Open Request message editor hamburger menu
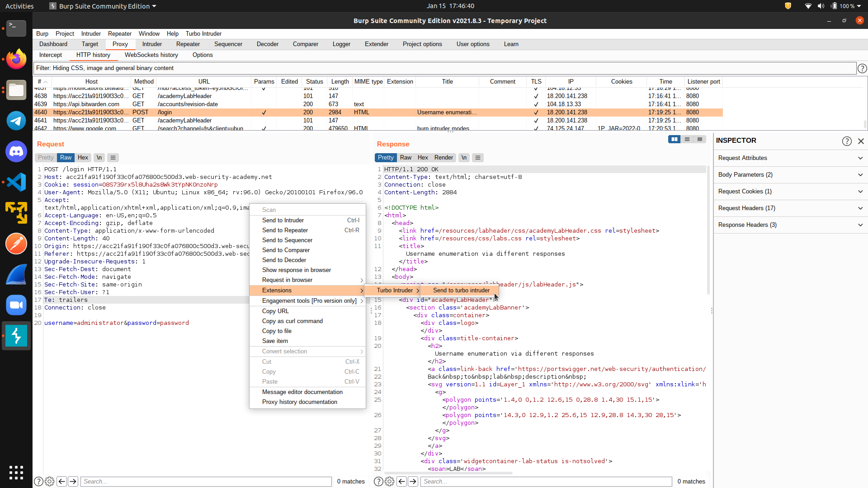 click(x=113, y=158)
